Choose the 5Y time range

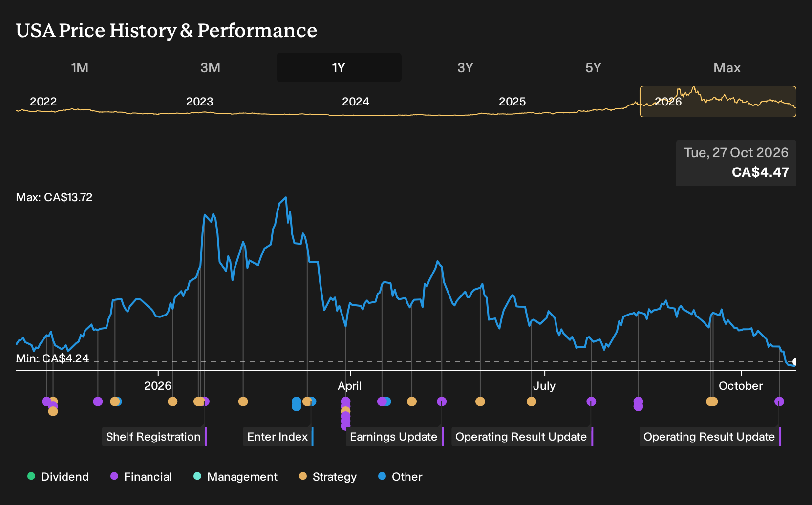click(x=593, y=67)
